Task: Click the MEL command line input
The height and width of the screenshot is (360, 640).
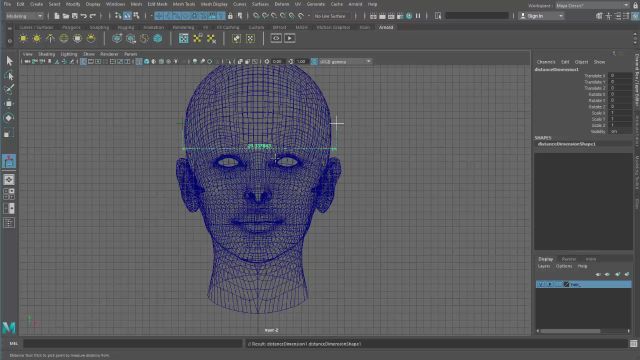Action: pos(133,344)
